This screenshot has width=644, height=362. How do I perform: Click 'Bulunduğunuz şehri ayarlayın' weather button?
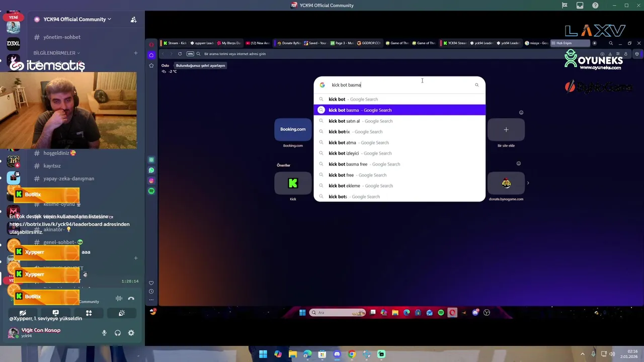click(200, 65)
